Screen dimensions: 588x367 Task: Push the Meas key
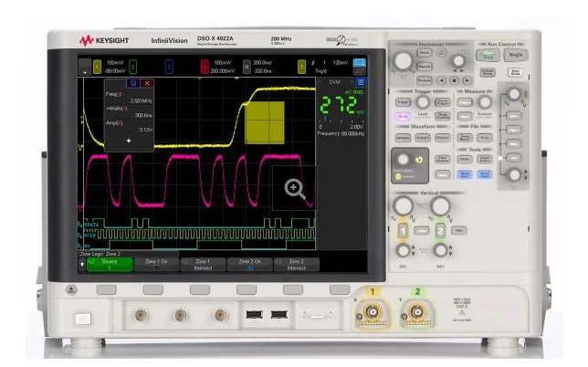pos(464,116)
